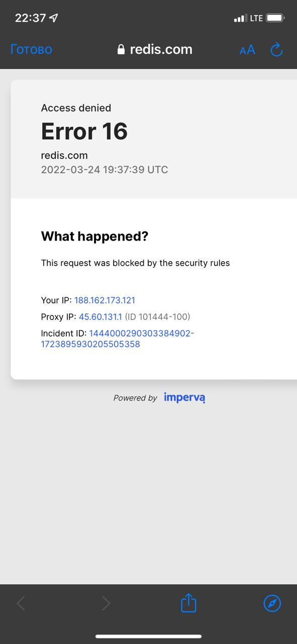297x644 pixels.
Task: Tap the padlock icon beside redis.com
Action: 121,49
